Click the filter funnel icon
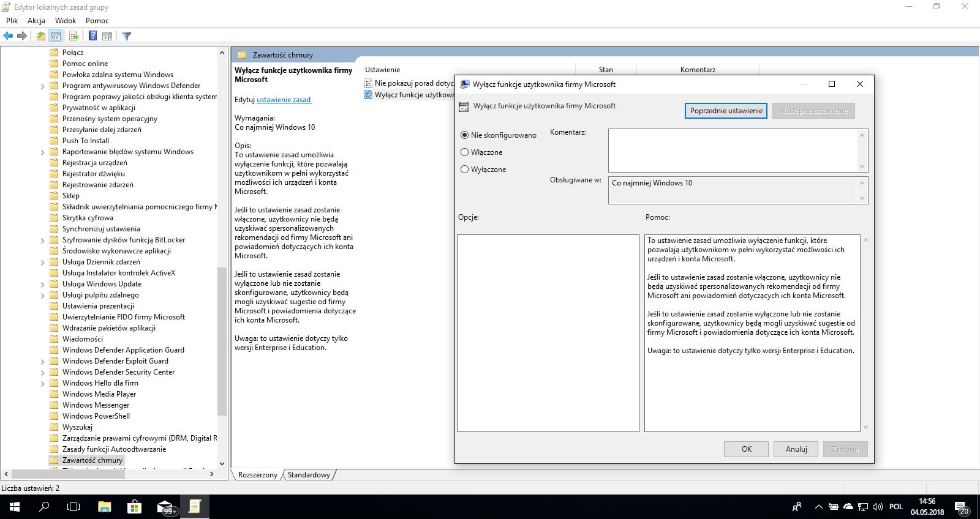The width and height of the screenshot is (980, 519). (127, 36)
